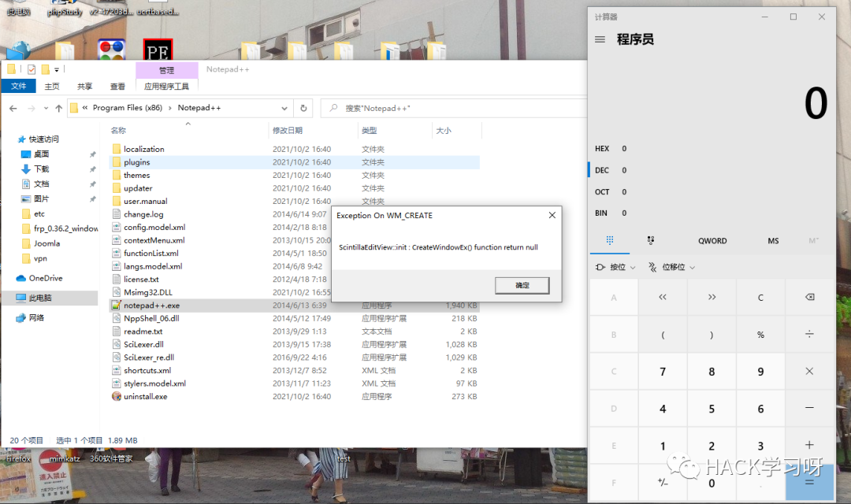The height and width of the screenshot is (504, 851).
Task: Click the minus operator key
Action: 809,409
